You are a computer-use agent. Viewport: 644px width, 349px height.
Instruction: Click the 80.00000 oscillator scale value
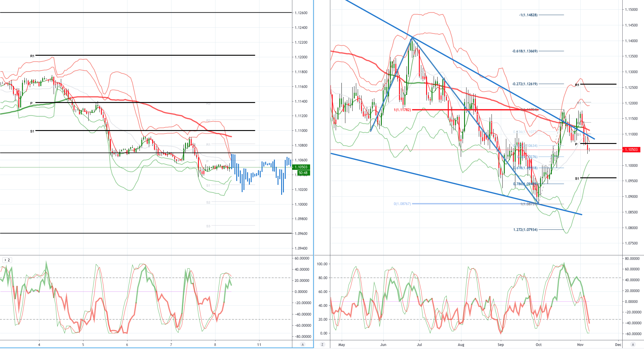coord(632,259)
